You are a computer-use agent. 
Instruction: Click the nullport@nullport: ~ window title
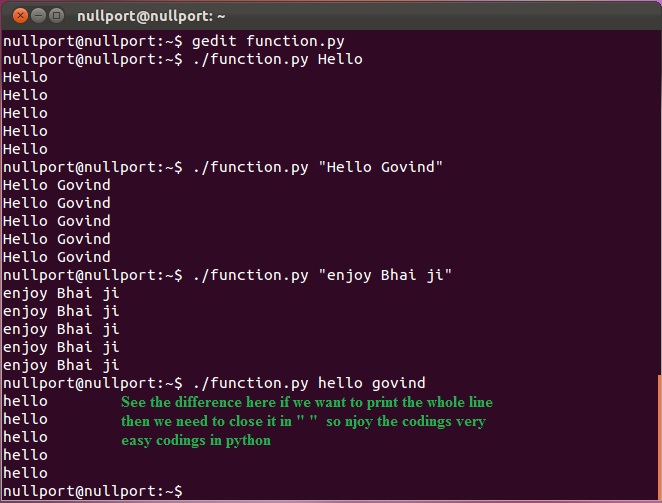click(151, 16)
